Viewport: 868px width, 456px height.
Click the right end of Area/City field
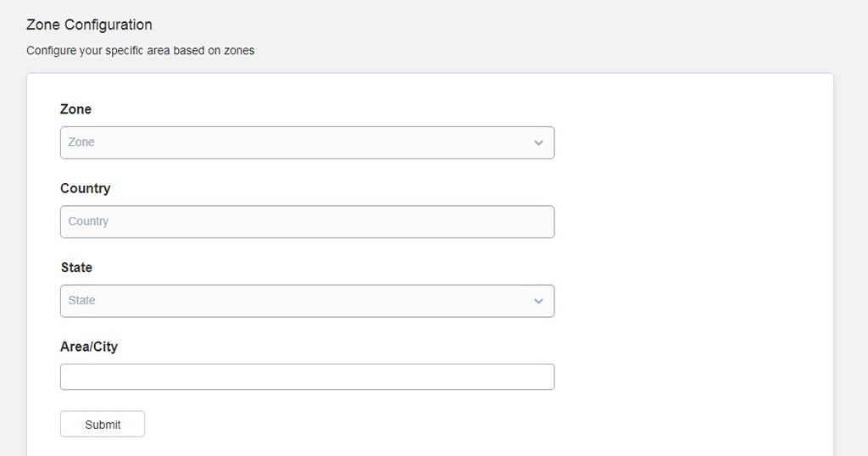(x=531, y=377)
